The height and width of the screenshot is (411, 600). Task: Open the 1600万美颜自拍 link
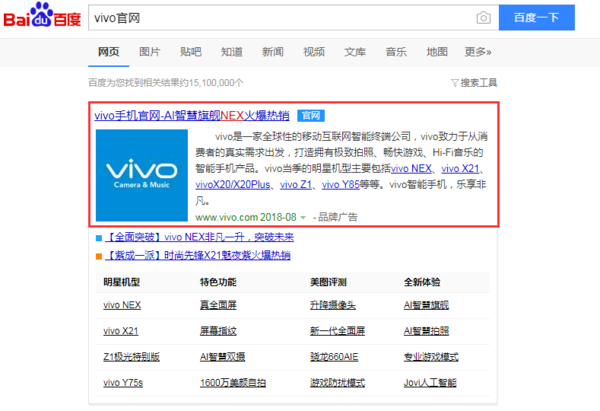(233, 383)
